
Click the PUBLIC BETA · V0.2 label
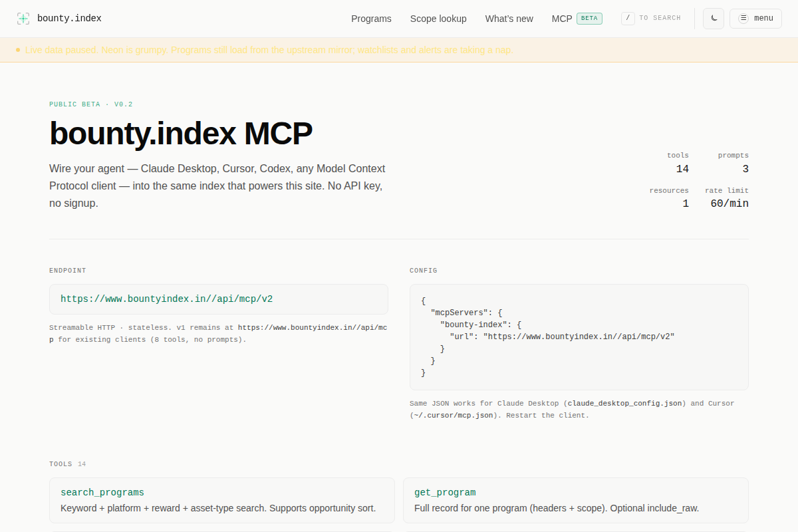[x=91, y=104]
